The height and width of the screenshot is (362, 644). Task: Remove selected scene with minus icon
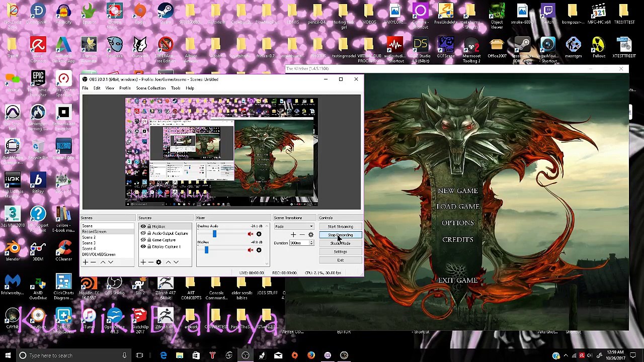93,262
